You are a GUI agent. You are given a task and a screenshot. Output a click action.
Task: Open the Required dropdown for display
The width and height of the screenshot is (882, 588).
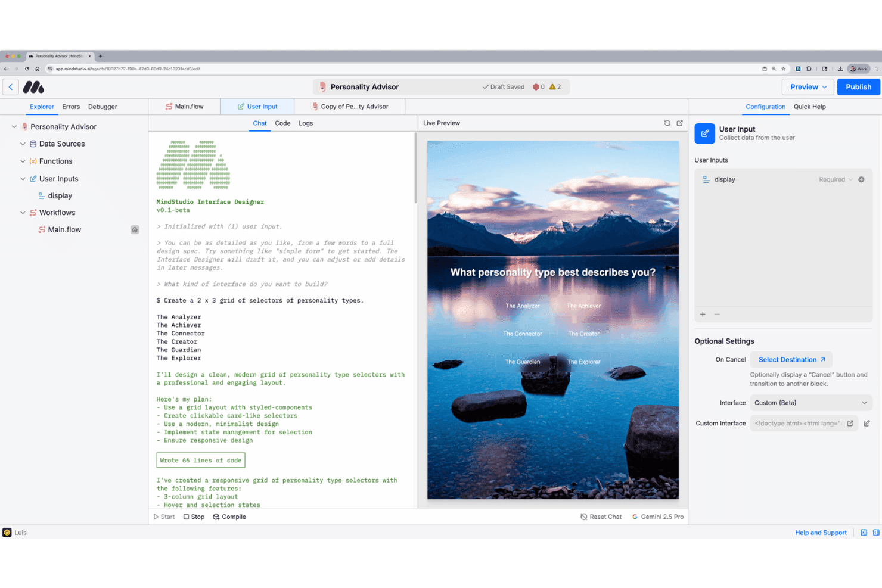coord(836,179)
